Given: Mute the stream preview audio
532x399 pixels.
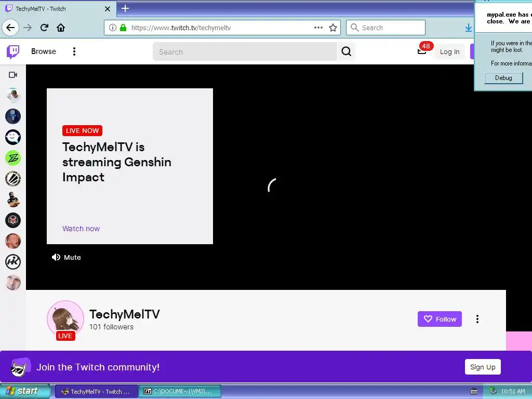Looking at the screenshot, I should (66, 257).
